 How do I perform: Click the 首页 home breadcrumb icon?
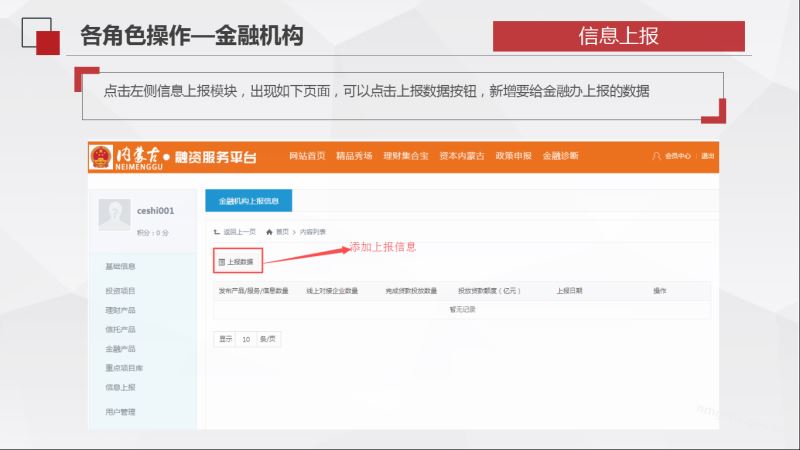270,231
